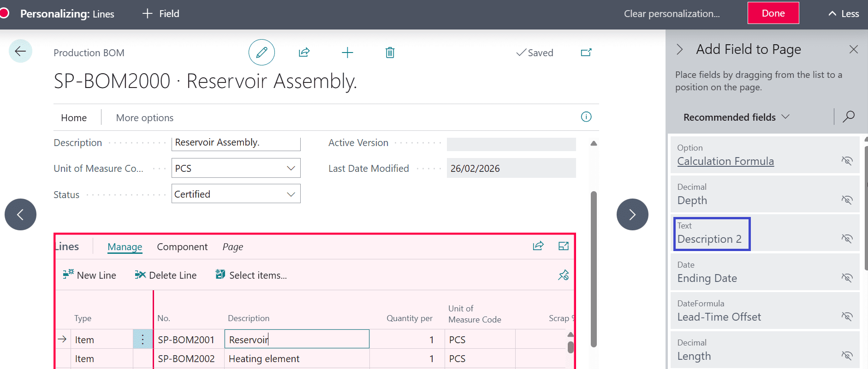Toggle visibility eye for Ending Date field

847,278
